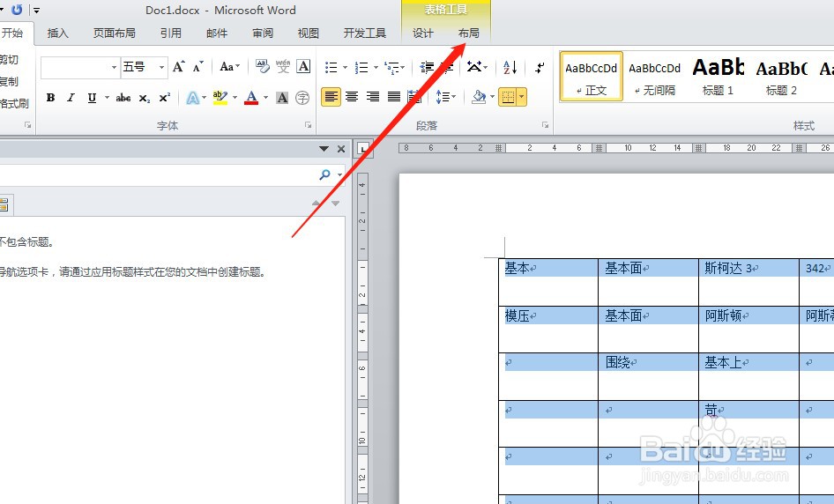The image size is (834, 504).
Task: Apply character border icon
Action: pyautogui.click(x=303, y=66)
